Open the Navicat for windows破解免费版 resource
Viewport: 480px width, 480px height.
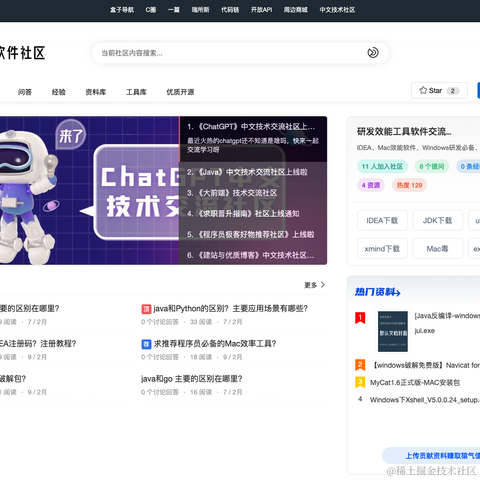click(x=426, y=365)
